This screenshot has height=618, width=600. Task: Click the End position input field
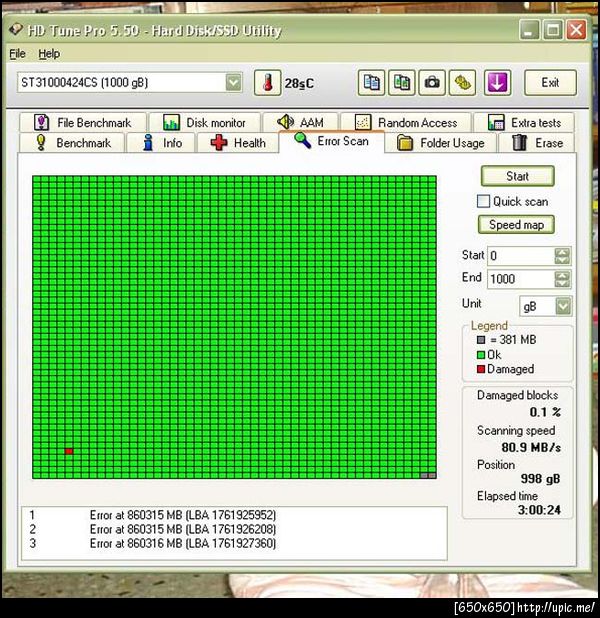[521, 279]
